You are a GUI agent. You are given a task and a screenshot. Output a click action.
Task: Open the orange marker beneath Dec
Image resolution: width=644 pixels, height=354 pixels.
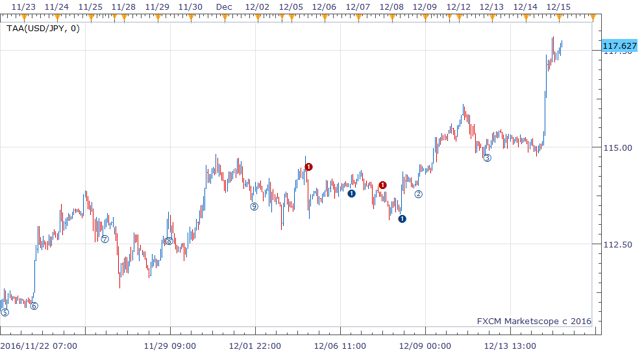coord(225,18)
